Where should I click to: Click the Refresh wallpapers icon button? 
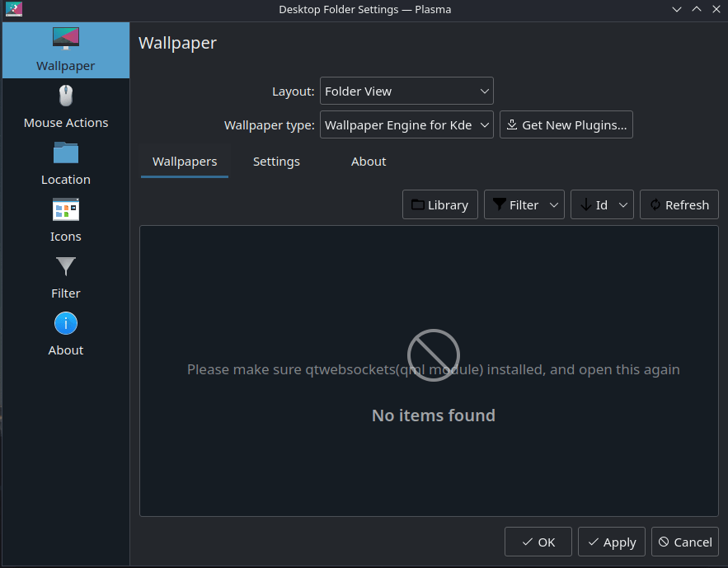[x=679, y=204]
